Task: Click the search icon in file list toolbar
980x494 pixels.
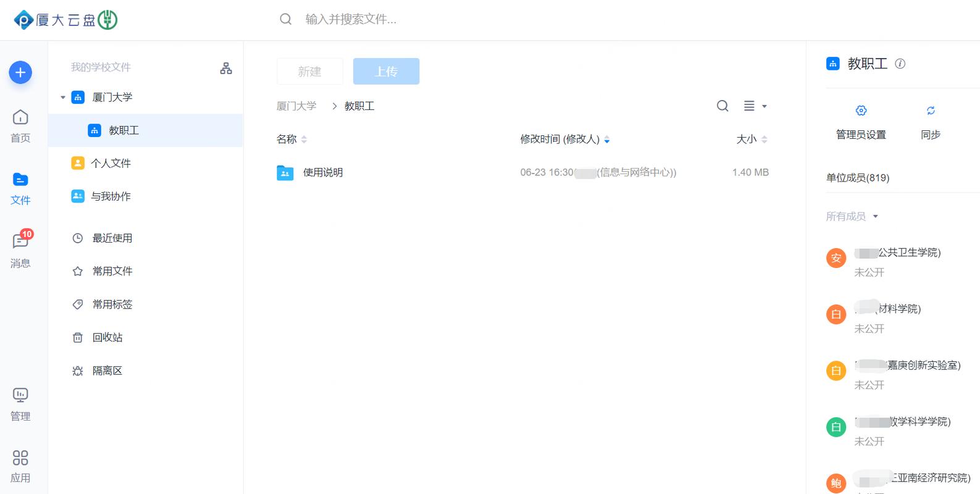Action: (722, 106)
